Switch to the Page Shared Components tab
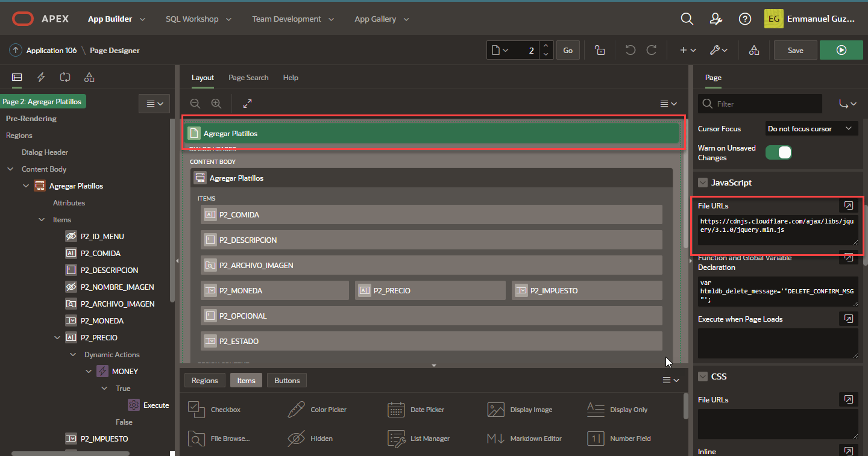The image size is (868, 456). click(x=89, y=77)
